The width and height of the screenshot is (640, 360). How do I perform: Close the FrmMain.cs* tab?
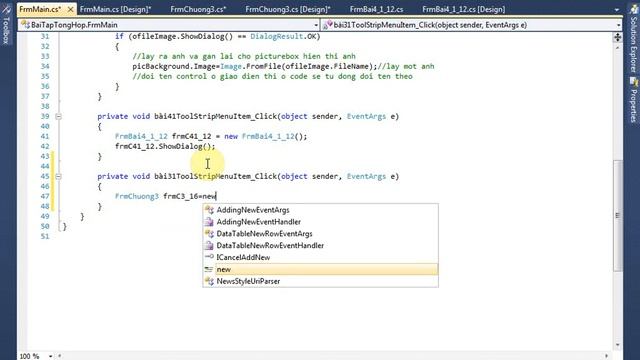coord(70,9)
